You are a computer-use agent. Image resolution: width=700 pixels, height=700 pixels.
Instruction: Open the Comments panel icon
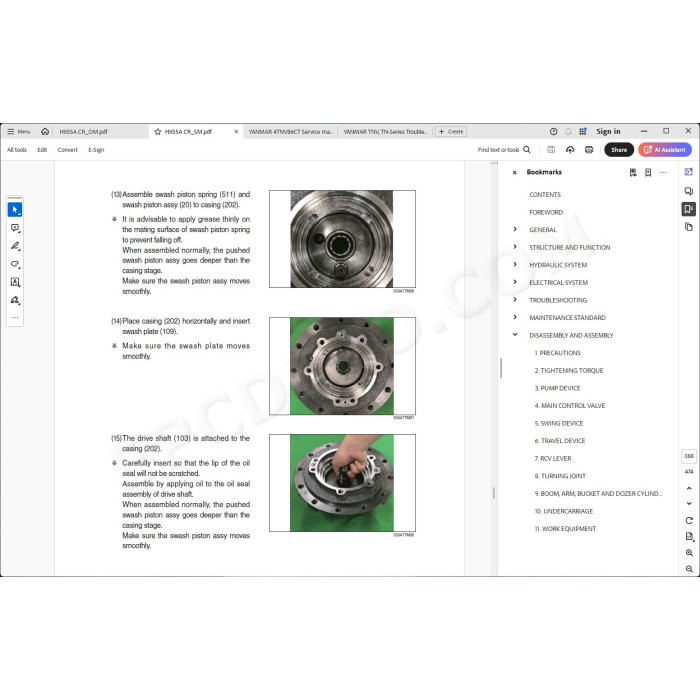click(x=688, y=191)
